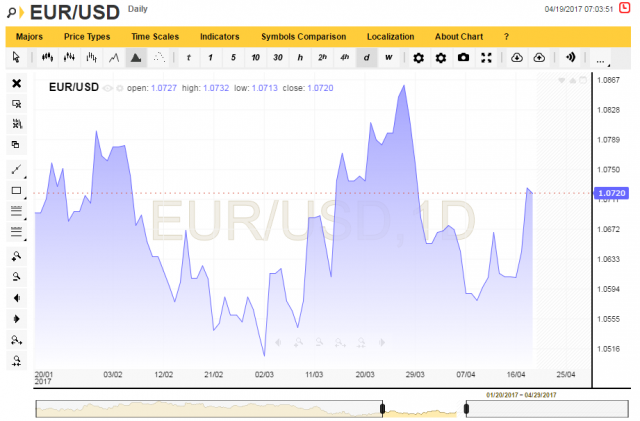Click the horizontal zoom magnifier tool

[x=16, y=340]
